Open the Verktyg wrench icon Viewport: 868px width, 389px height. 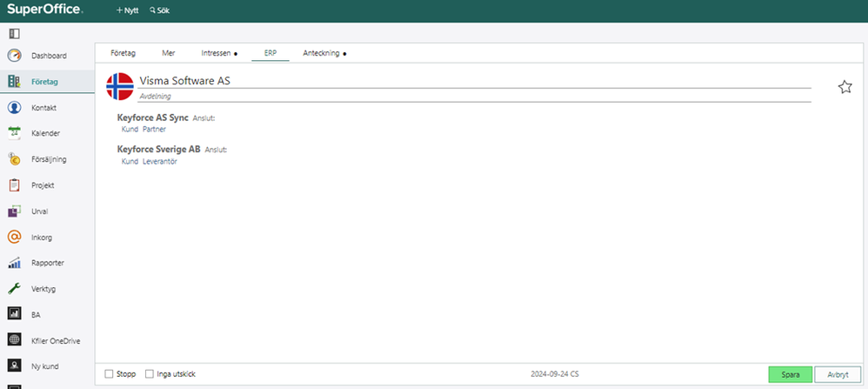click(x=15, y=289)
